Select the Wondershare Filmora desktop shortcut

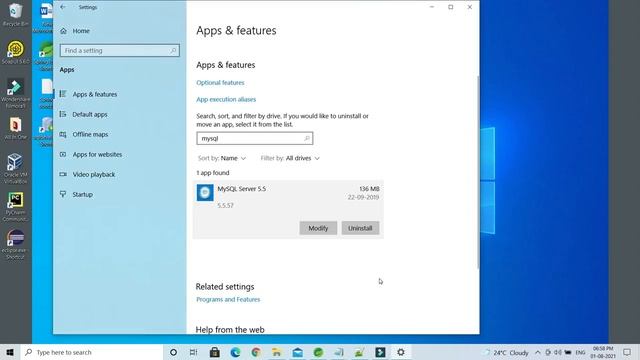(16, 93)
